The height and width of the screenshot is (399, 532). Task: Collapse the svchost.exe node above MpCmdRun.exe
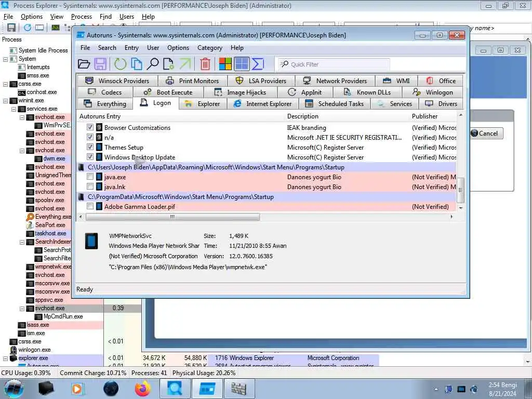[22, 309]
